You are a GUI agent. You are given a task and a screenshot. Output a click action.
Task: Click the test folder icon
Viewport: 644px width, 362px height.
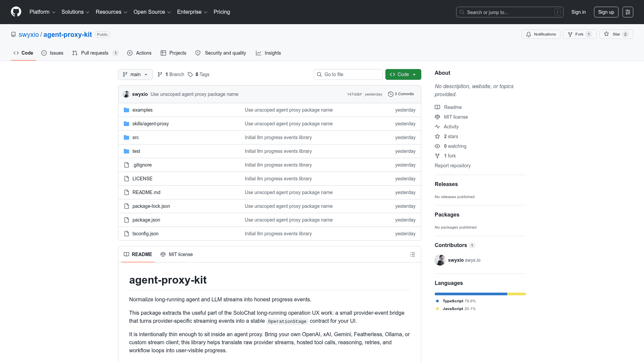126,151
